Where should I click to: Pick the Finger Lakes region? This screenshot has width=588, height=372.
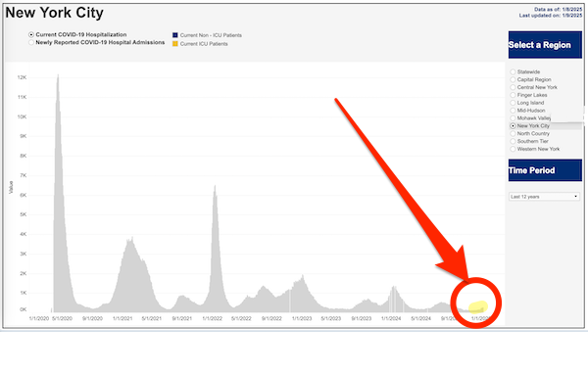click(x=513, y=95)
